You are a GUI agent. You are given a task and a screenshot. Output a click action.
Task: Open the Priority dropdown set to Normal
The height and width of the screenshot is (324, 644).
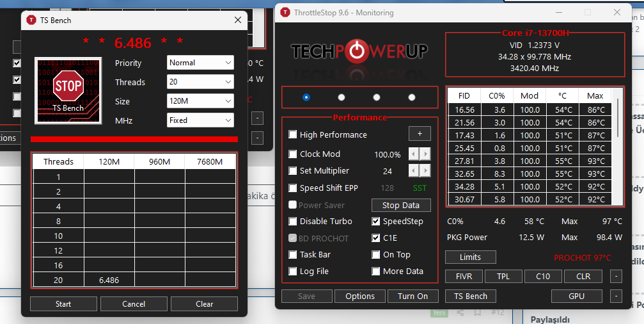pos(200,63)
